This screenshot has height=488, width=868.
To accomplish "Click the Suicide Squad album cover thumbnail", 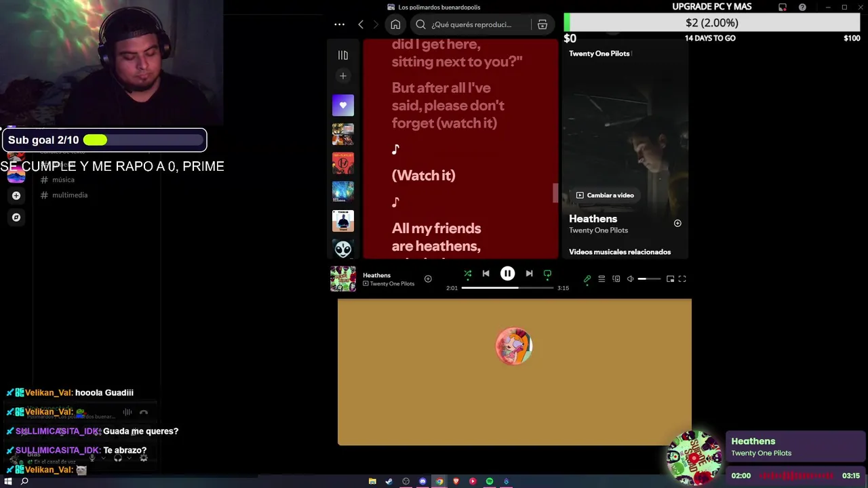I will (x=343, y=279).
